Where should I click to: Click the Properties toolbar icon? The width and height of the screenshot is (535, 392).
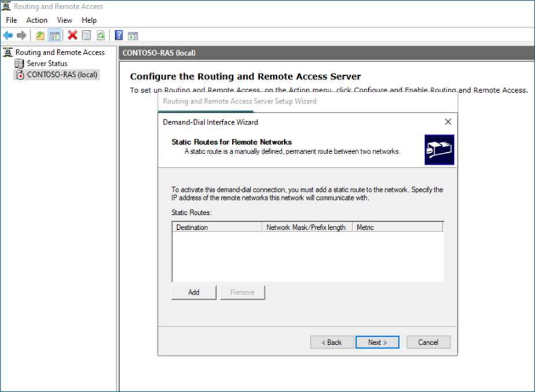(x=86, y=35)
